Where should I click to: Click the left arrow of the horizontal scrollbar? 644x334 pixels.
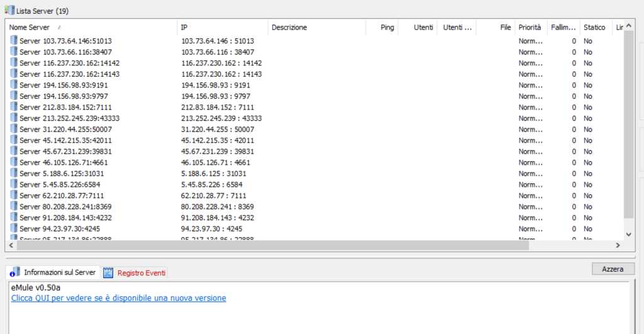tap(11, 245)
